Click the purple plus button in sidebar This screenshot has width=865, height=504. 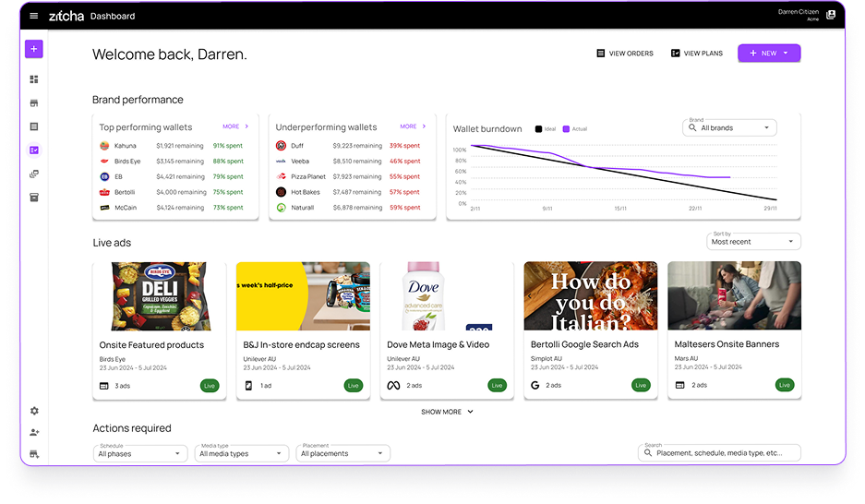33,49
